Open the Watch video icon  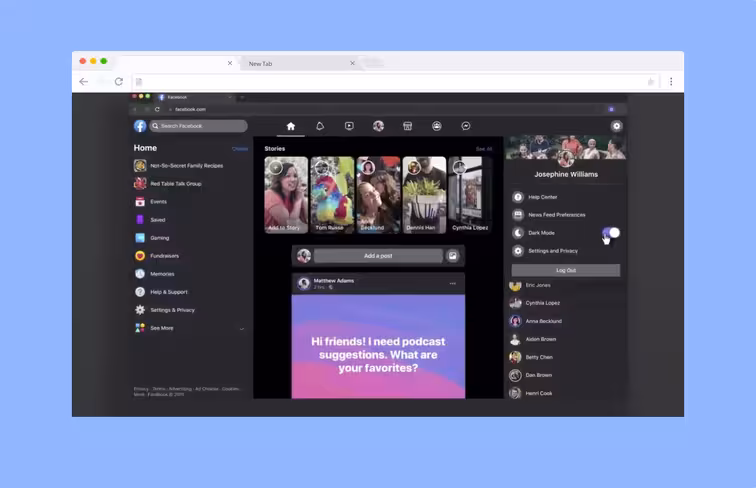click(349, 126)
